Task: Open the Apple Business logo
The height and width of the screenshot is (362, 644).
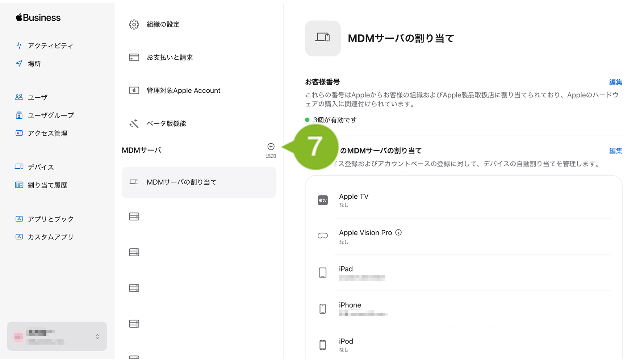Action: (38, 17)
